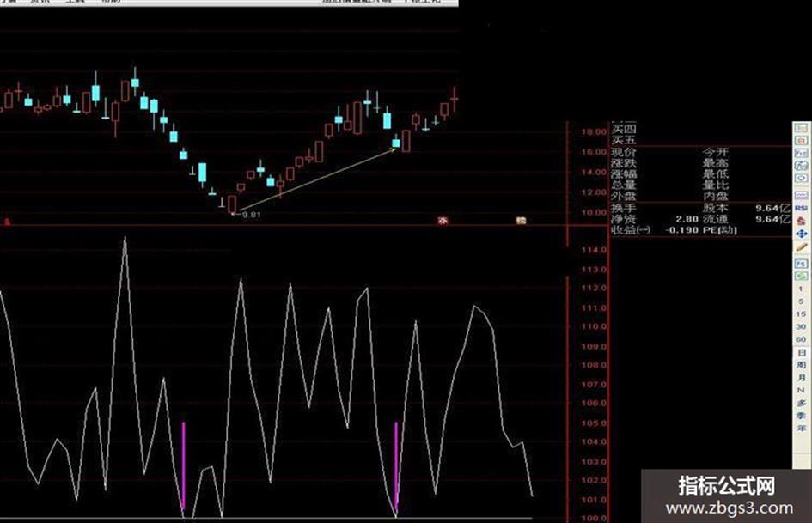Switch to 30-minute period

coord(801,326)
